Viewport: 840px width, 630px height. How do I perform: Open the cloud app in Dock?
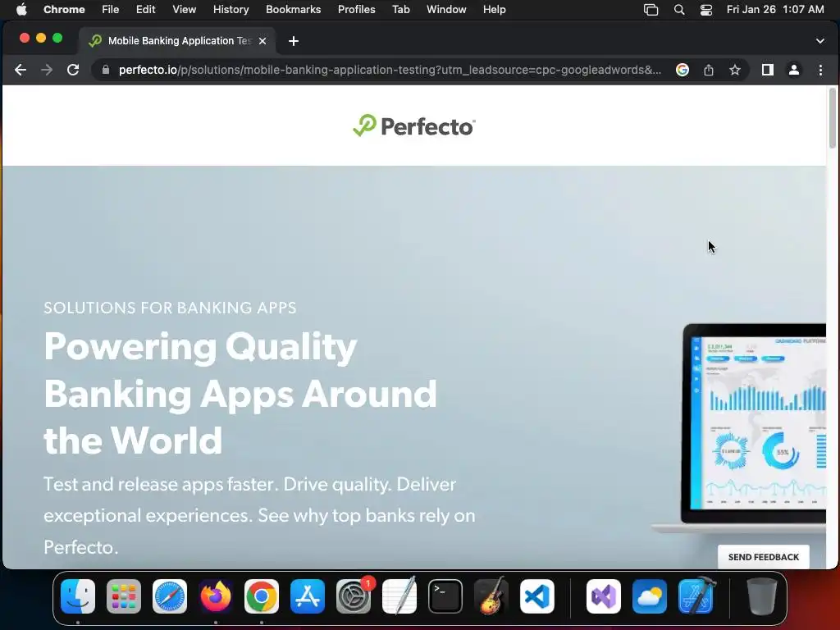pyautogui.click(x=650, y=596)
